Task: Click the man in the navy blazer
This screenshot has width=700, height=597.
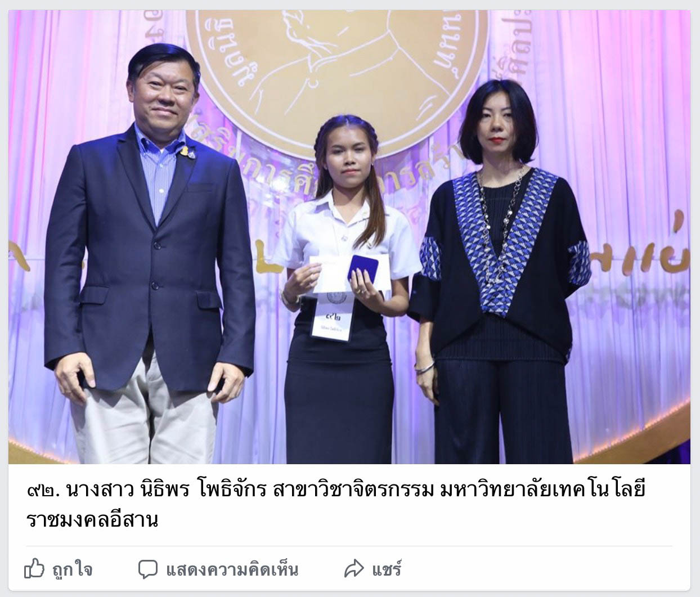Action: coord(151,253)
